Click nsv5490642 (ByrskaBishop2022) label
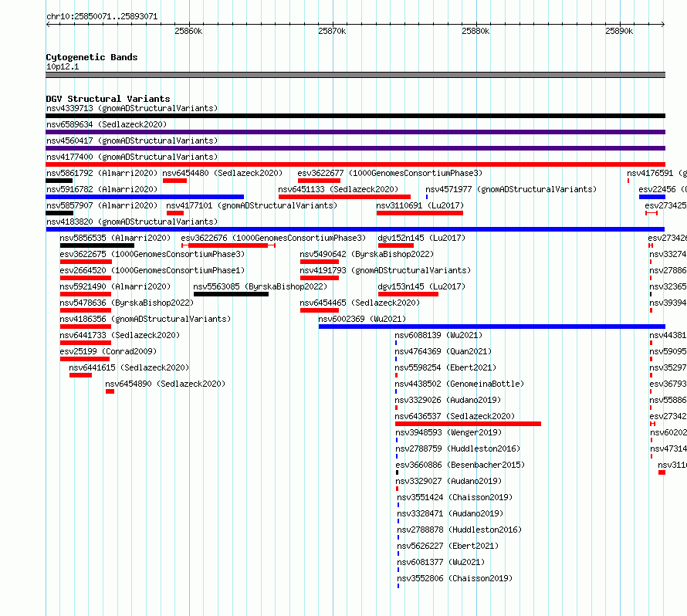The height and width of the screenshot is (616, 687). 367,254
